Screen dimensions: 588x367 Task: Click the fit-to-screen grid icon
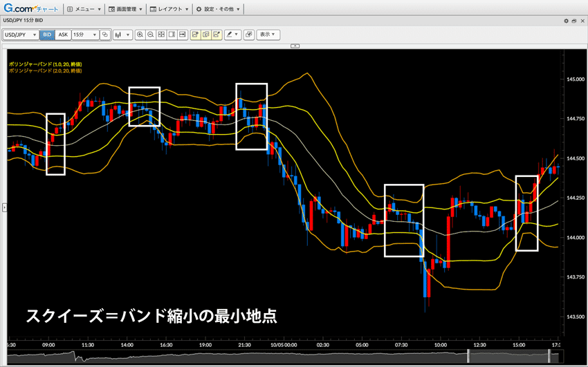[161, 34]
